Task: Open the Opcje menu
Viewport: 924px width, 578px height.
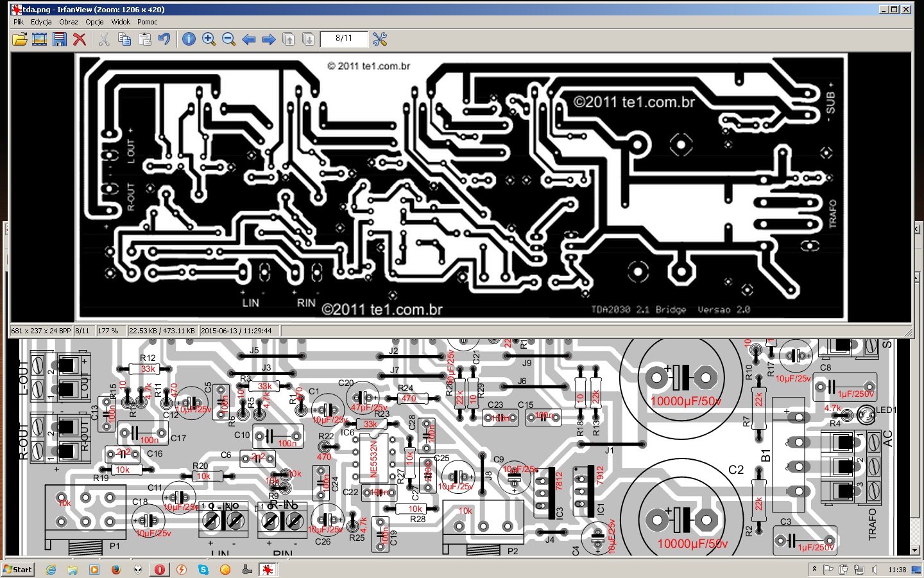Action: (x=94, y=22)
